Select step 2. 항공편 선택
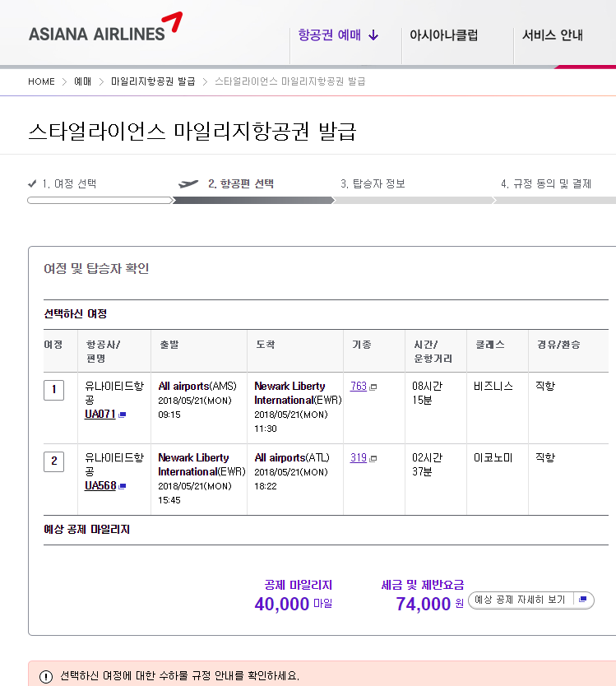 coord(241,183)
